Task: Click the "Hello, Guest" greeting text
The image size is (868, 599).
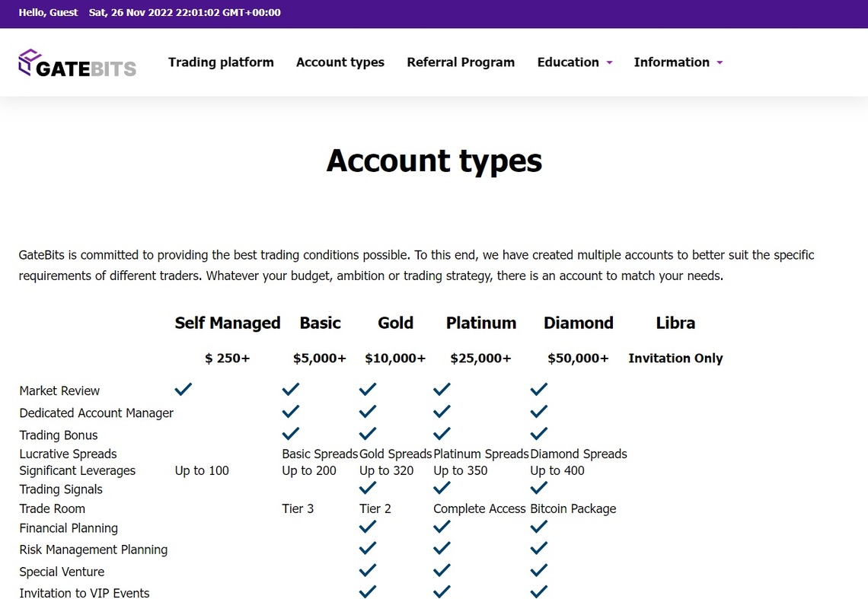Action: click(x=48, y=12)
